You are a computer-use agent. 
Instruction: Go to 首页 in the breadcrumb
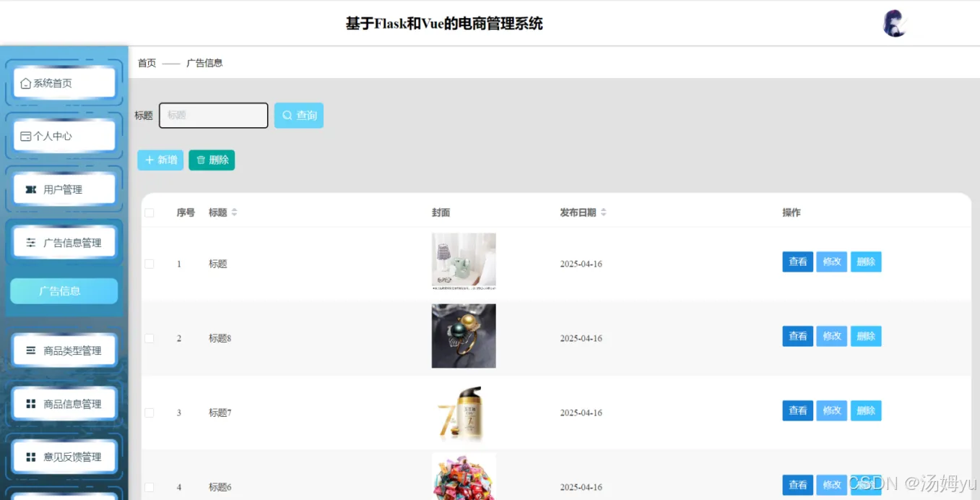(147, 63)
